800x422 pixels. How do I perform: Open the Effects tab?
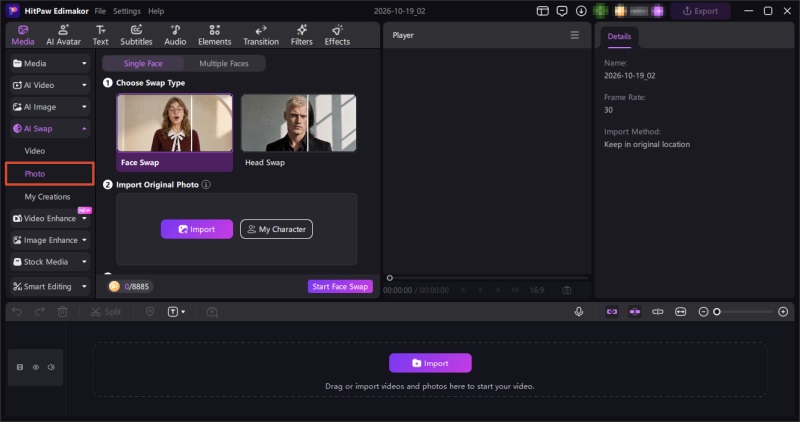pyautogui.click(x=337, y=35)
